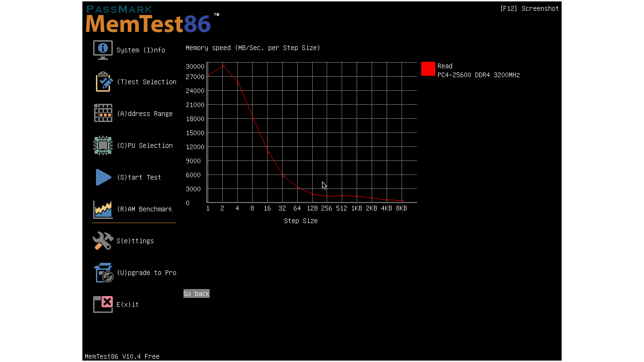
Task: Select the (A)ddress Range menu label
Action: tap(145, 114)
